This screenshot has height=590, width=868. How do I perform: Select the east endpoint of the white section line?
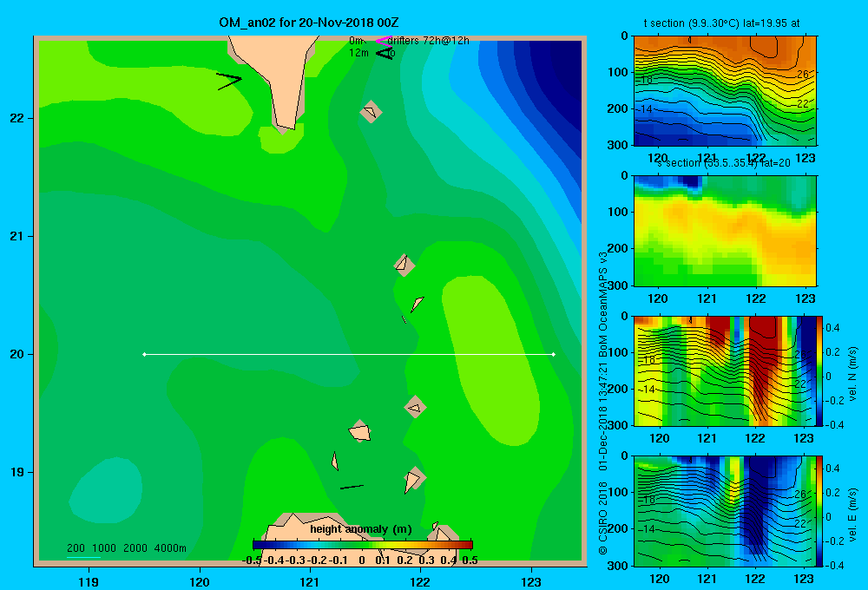[x=554, y=354]
